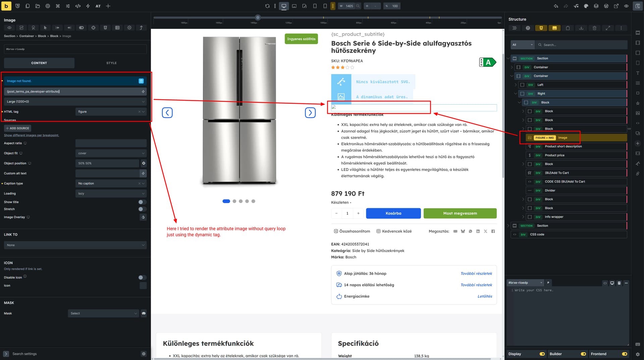Click the save icon in top right corner
Viewport: 644px width, 360px height.
click(638, 6)
